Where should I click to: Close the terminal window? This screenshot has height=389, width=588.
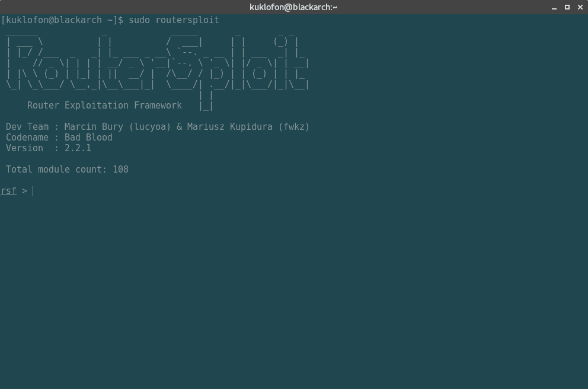[580, 7]
